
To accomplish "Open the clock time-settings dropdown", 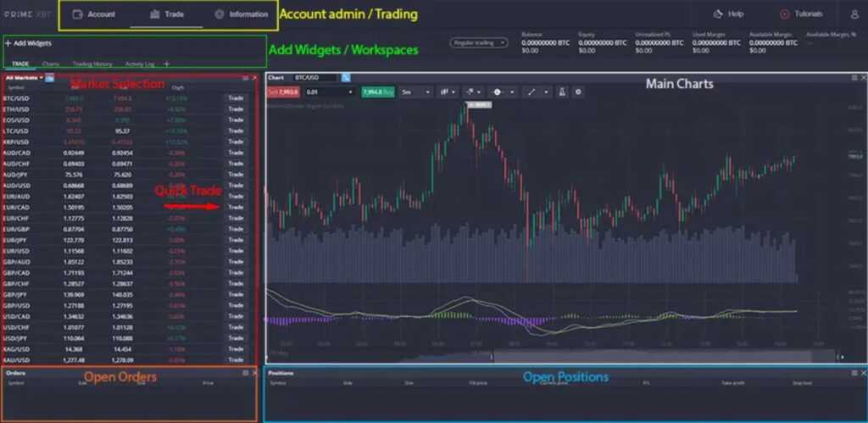I will [x=502, y=92].
